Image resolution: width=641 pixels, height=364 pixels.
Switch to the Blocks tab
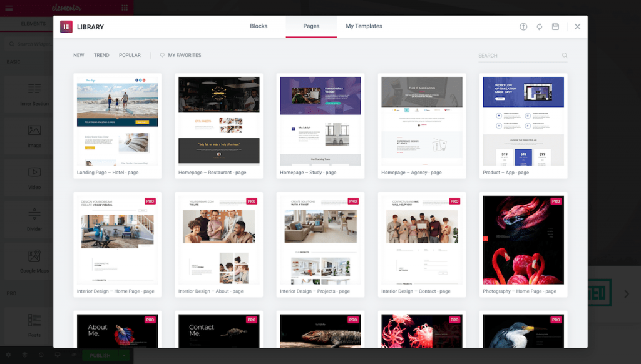click(259, 26)
